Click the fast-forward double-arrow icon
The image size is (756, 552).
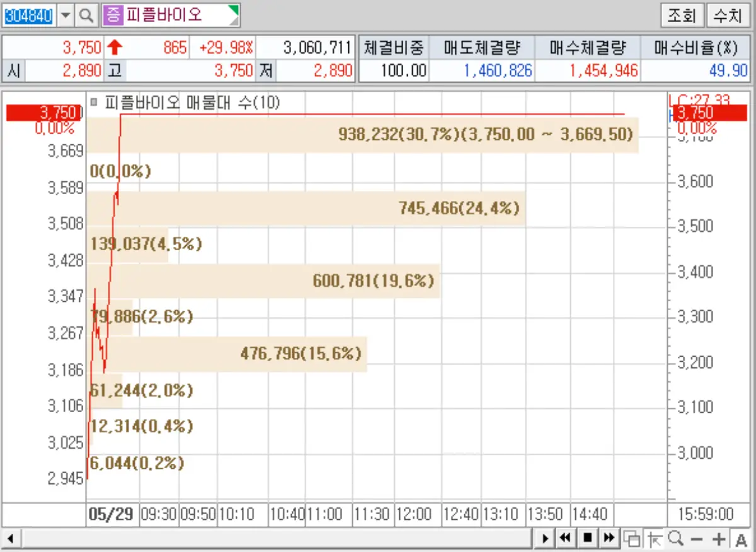point(609,538)
